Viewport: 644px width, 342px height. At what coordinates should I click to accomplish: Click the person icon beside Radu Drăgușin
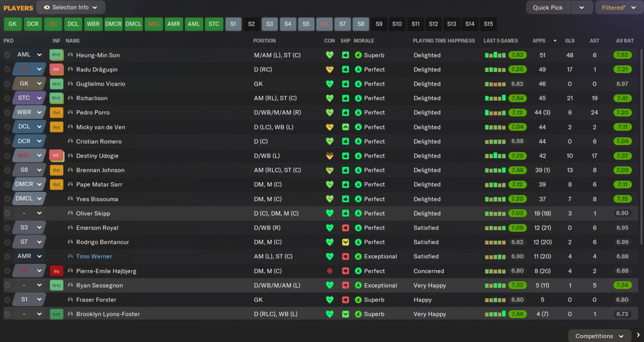[x=70, y=70]
